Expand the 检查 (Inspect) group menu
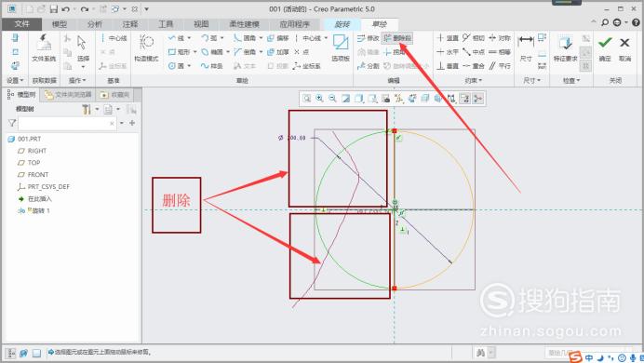 571,80
